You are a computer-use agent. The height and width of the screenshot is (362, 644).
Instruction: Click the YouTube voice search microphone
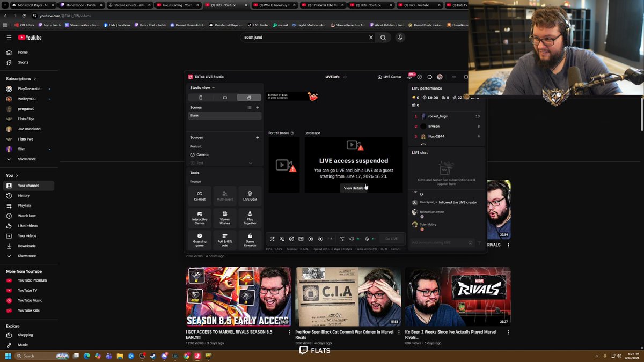(400, 38)
